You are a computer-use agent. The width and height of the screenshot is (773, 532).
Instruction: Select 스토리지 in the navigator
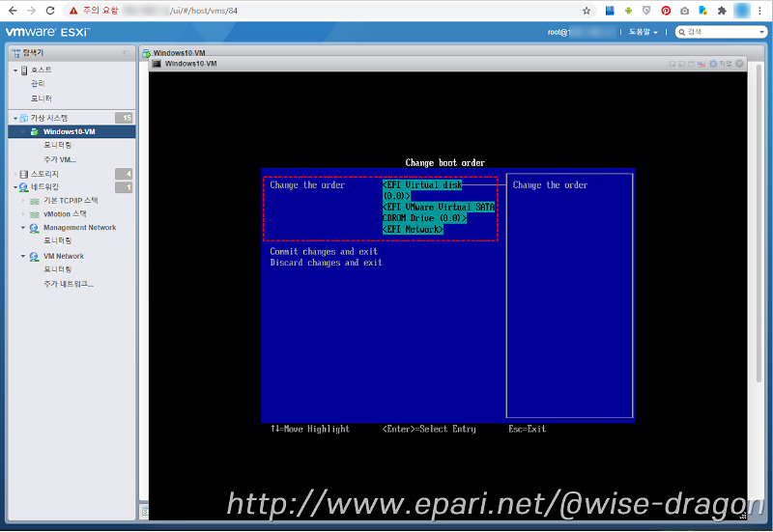tap(44, 174)
